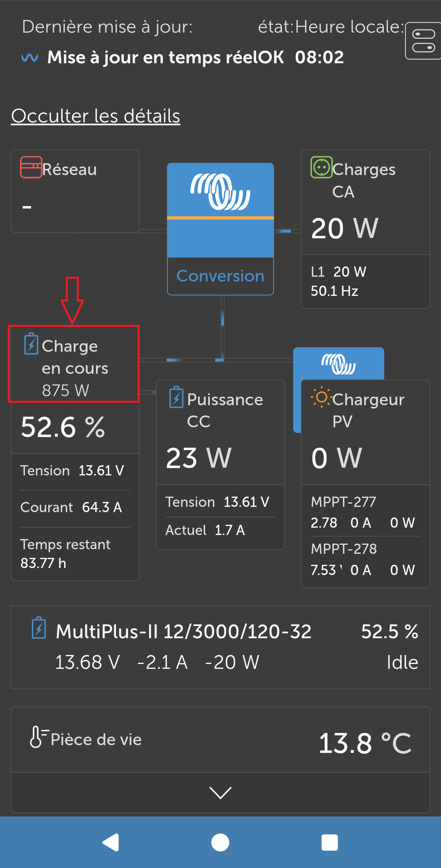Click the Charges CA 20 W reading

(x=345, y=229)
